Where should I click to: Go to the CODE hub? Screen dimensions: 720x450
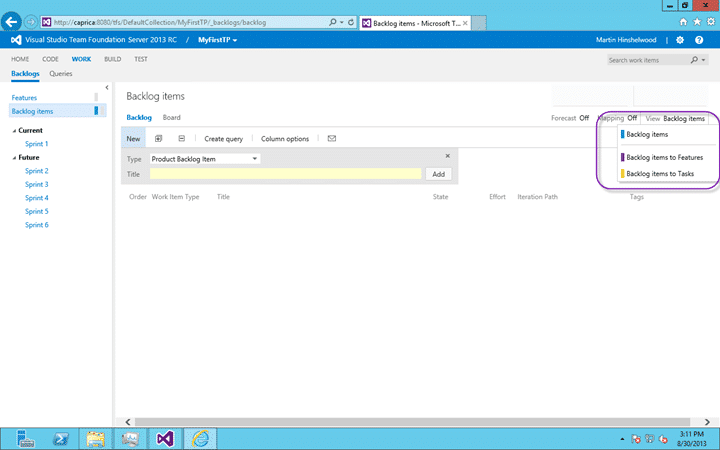(51, 59)
